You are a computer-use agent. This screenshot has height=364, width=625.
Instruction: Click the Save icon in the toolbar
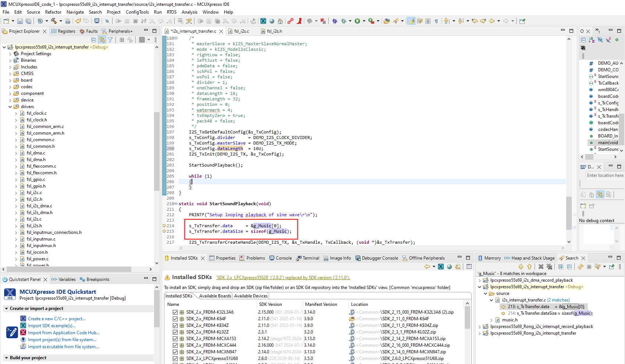coord(20,21)
